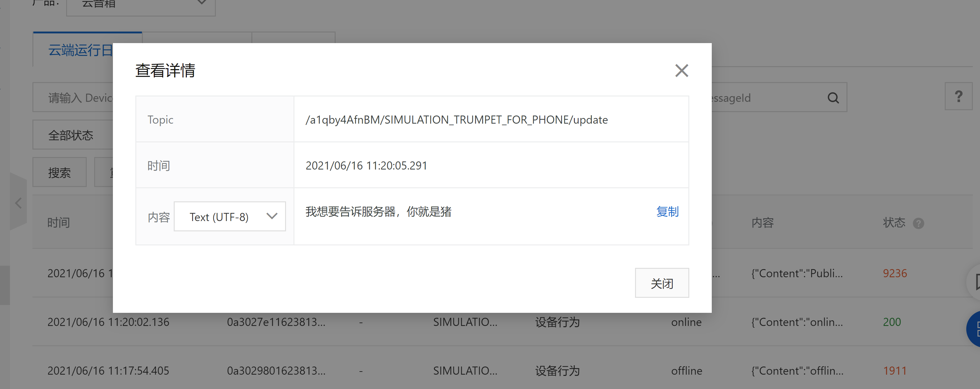The height and width of the screenshot is (389, 980).
Task: Copy message content via 复制 link
Action: 667,212
